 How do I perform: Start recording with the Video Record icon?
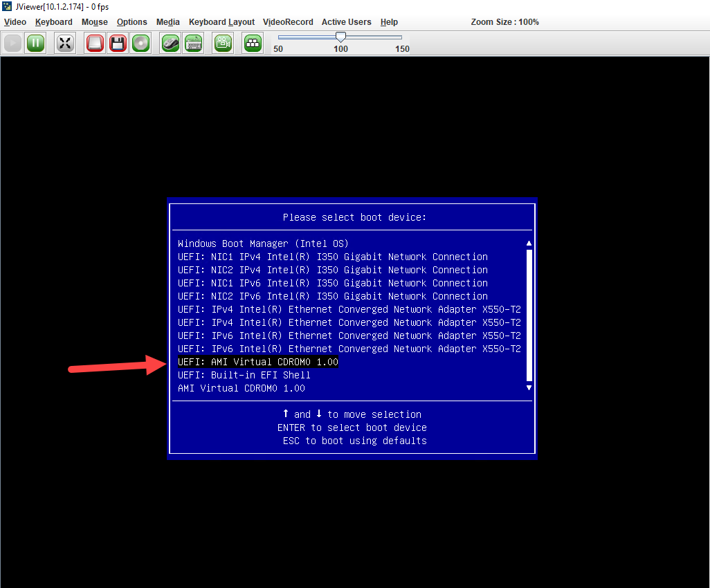click(222, 43)
